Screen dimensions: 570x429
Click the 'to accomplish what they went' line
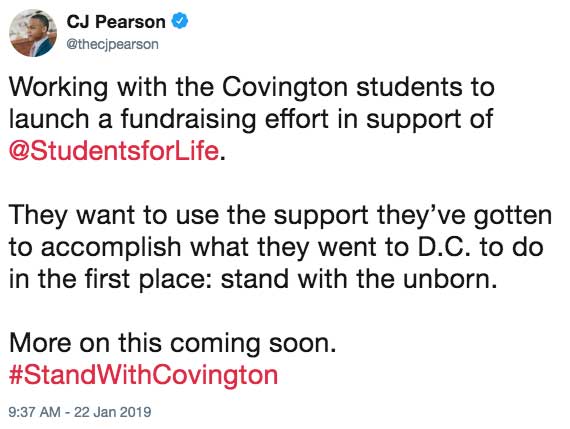click(x=276, y=247)
